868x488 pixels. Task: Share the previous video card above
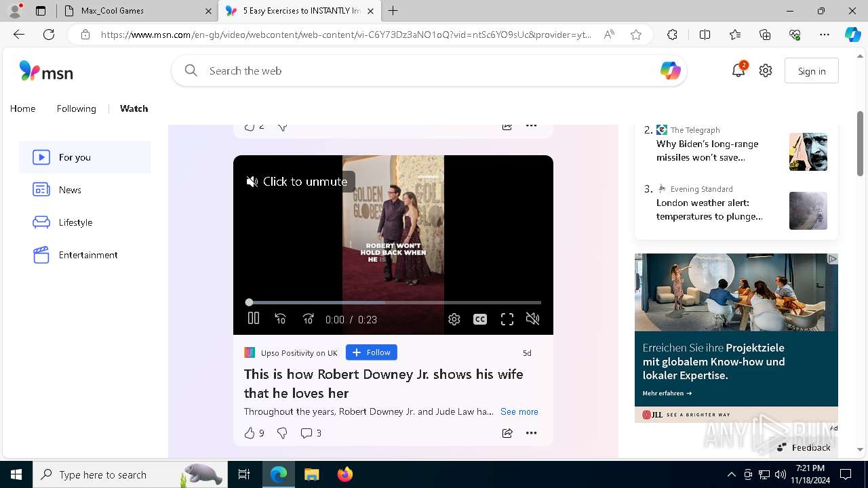point(507,127)
